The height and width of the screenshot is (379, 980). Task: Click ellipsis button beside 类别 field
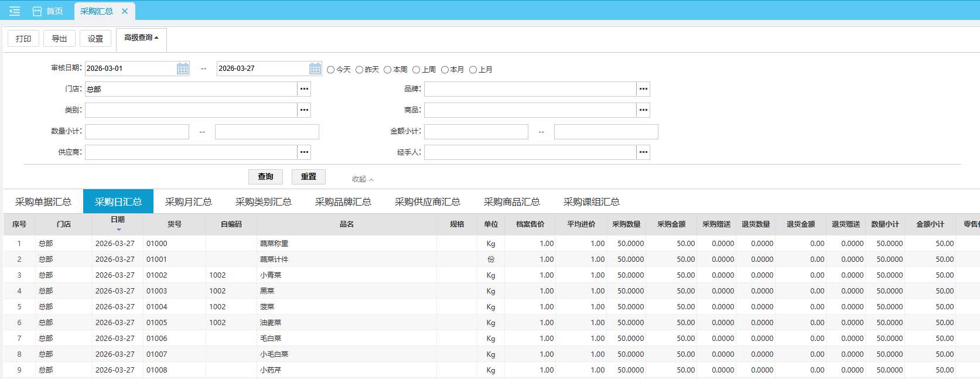[304, 110]
